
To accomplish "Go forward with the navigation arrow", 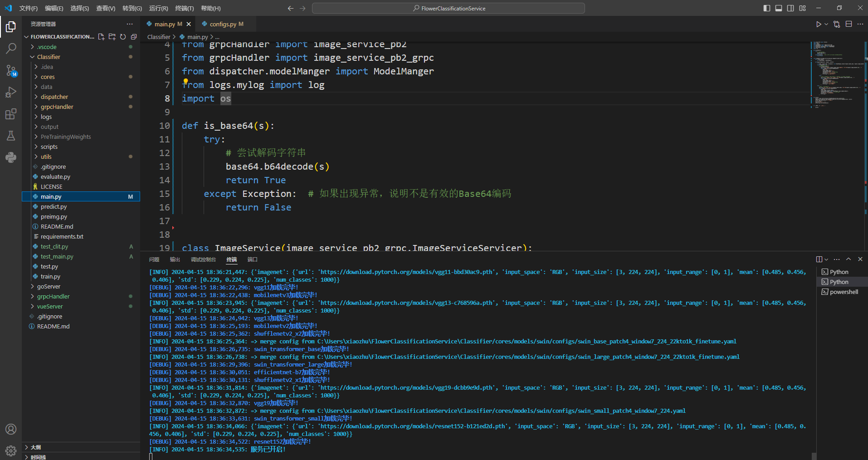I will [302, 8].
